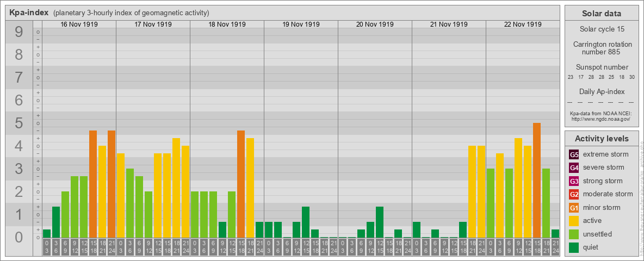Select the dark green quiet swatch
Image resolution: width=644 pixels, height=261 pixels.
click(x=574, y=247)
